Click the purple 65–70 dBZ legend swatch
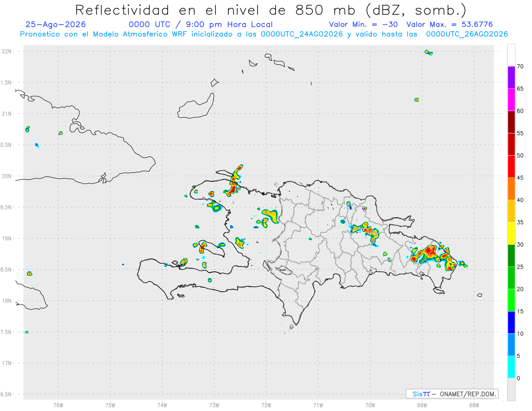532x411 pixels. (x=511, y=78)
